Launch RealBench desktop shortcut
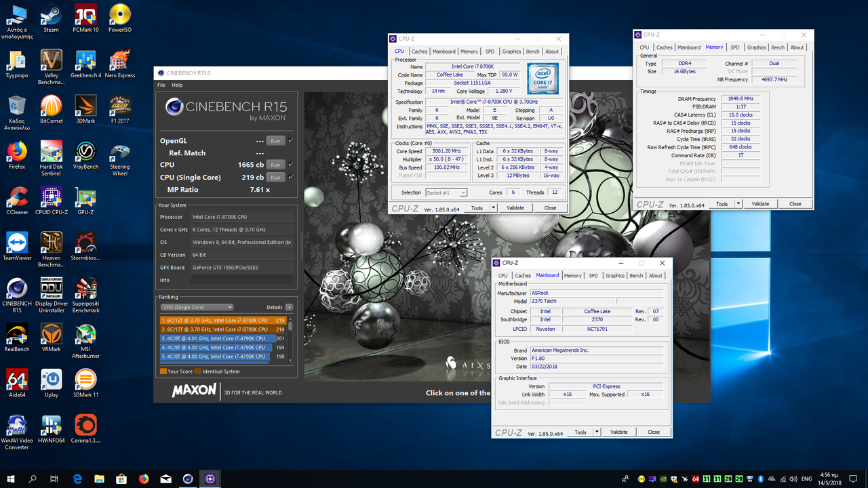This screenshot has height=488, width=868. coord(17,336)
